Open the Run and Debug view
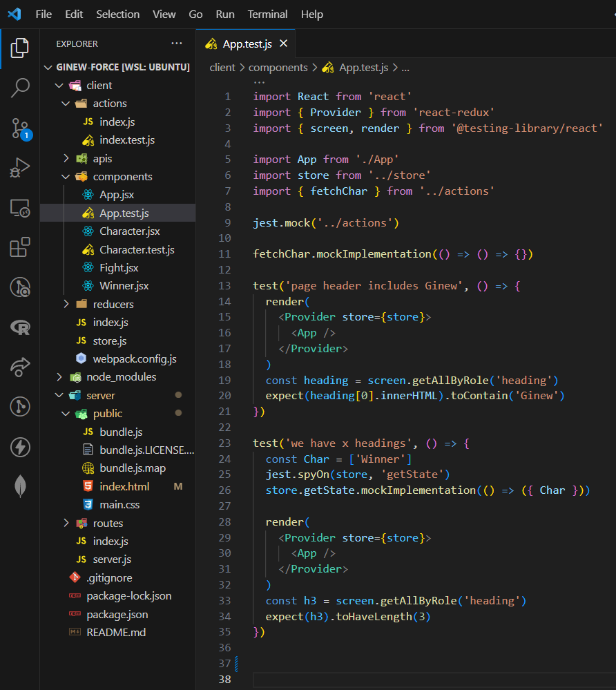The width and height of the screenshot is (616, 690). tap(20, 168)
